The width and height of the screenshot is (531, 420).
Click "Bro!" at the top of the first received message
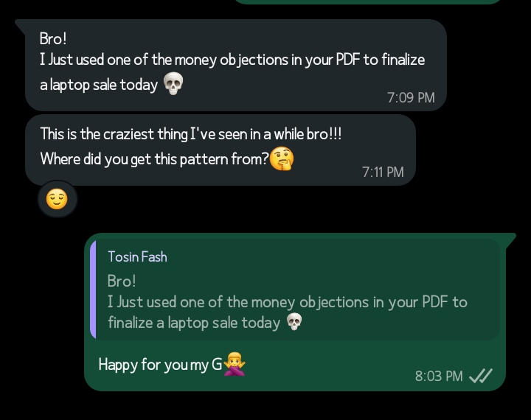pos(53,39)
